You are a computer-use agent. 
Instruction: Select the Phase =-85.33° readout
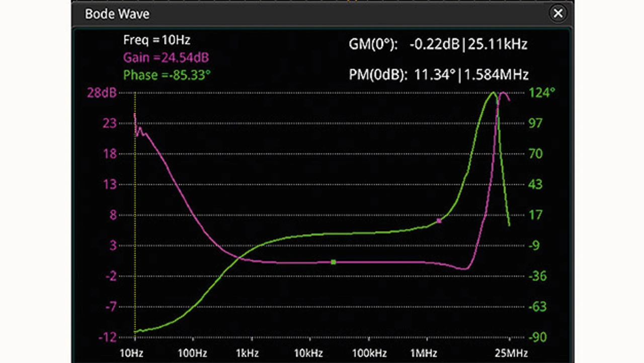pos(167,75)
